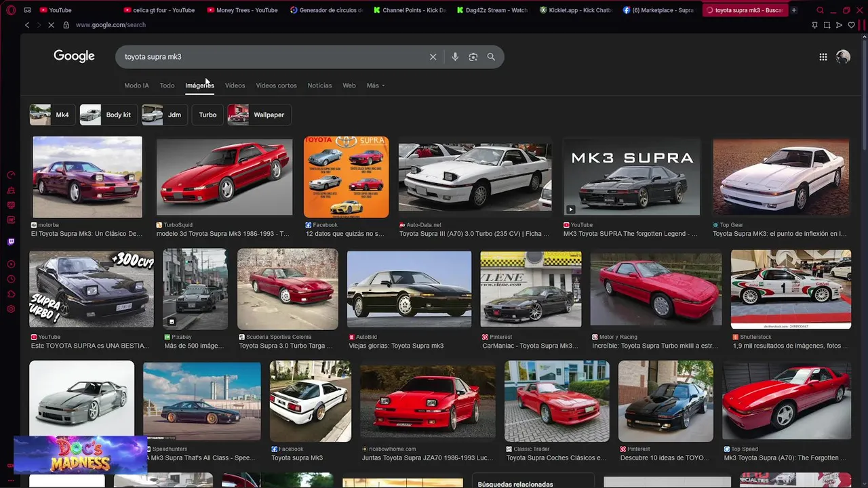Screen dimensions: 868x488
Task: Switch to Dag4Zz Stream tab
Action: tap(493, 10)
